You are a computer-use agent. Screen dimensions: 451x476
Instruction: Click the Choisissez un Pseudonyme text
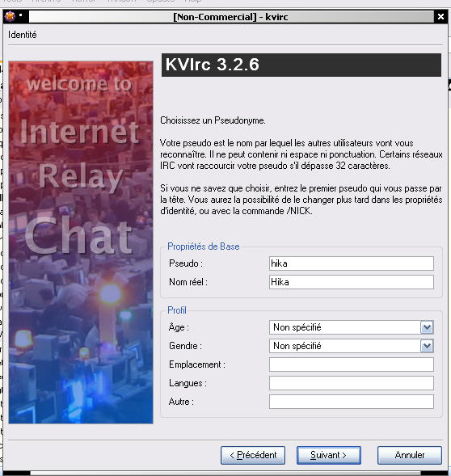pos(213,120)
